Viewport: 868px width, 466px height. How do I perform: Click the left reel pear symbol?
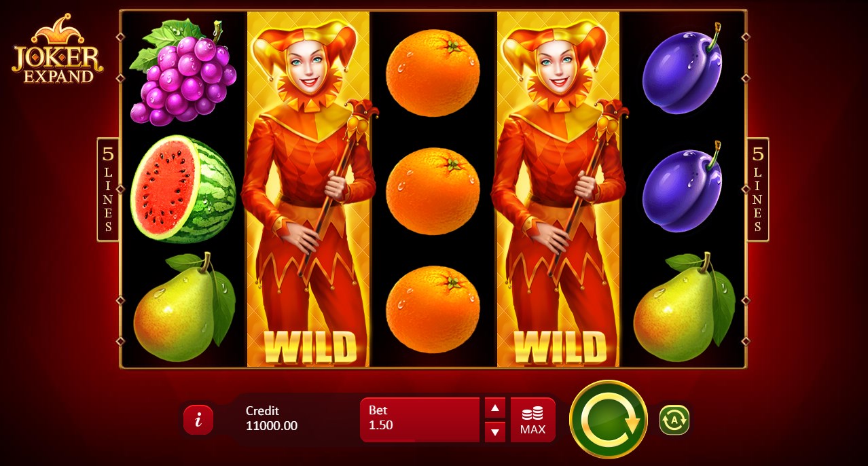tap(184, 307)
